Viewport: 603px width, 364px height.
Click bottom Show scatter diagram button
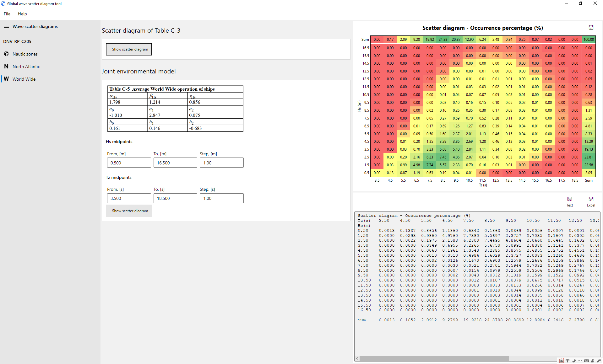point(129,211)
